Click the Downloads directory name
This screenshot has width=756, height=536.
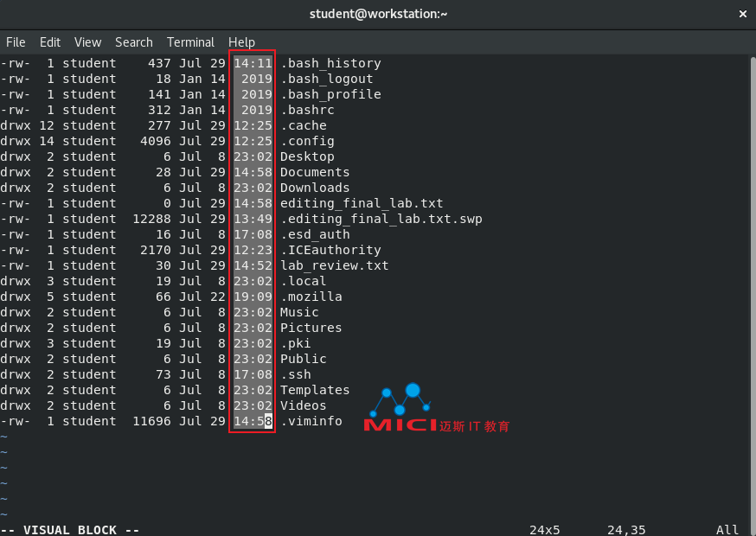(315, 188)
